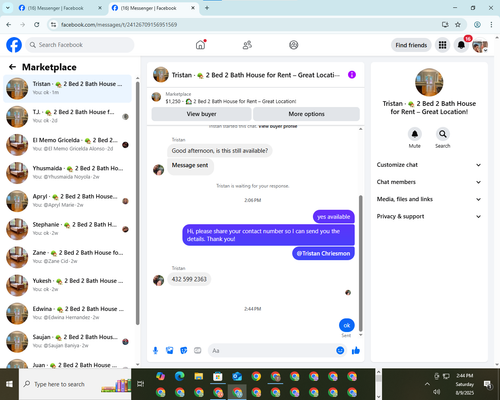The height and width of the screenshot is (400, 500).
Task: Open the profile-circle icon in top navigation
Action: click(x=293, y=45)
